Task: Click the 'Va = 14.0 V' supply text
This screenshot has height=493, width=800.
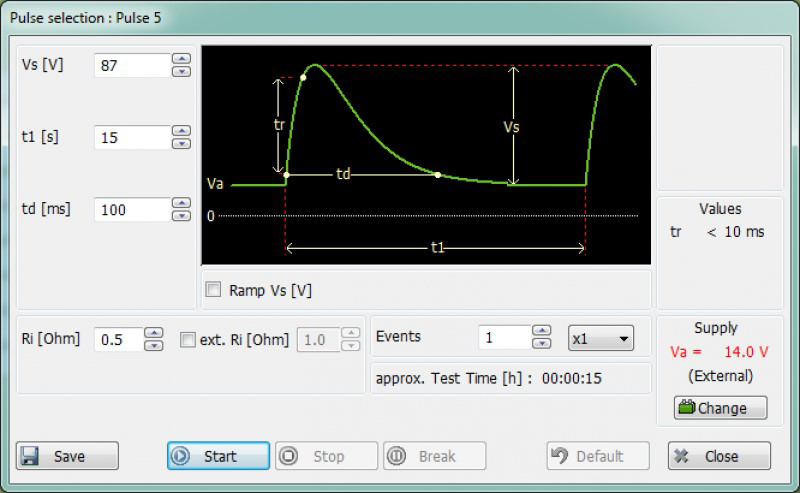Action: point(719,352)
